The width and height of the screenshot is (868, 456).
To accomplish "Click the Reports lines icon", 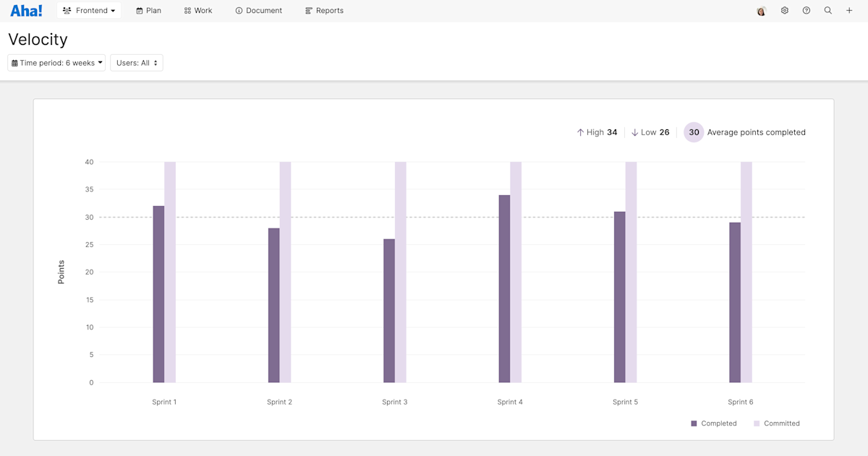I will click(308, 10).
